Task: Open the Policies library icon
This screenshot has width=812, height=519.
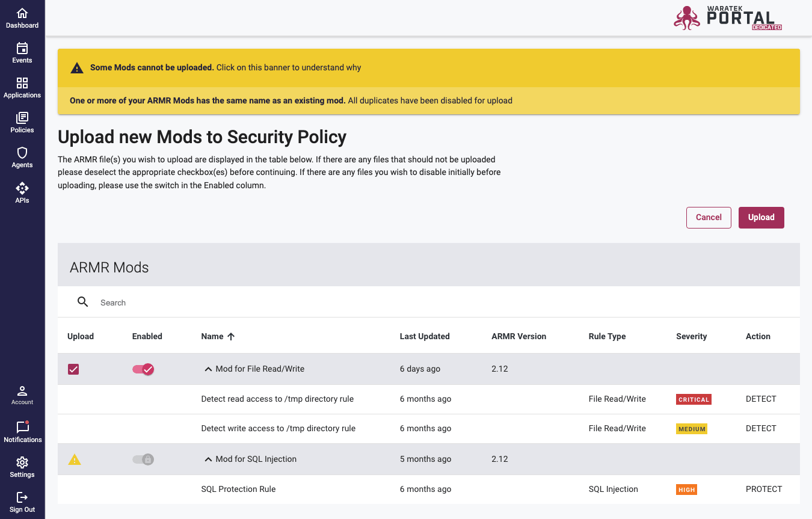Action: pos(22,118)
